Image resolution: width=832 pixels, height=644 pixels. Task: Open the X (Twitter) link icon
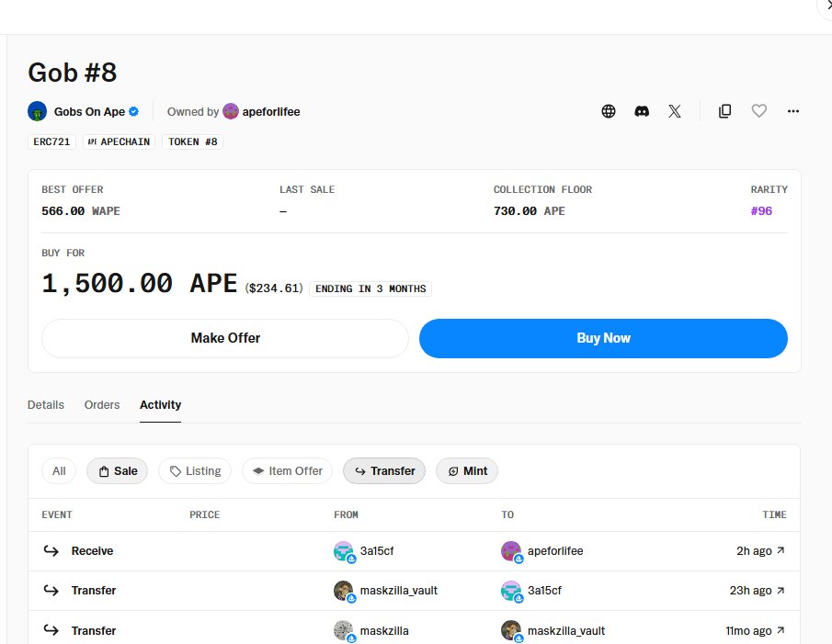point(675,111)
